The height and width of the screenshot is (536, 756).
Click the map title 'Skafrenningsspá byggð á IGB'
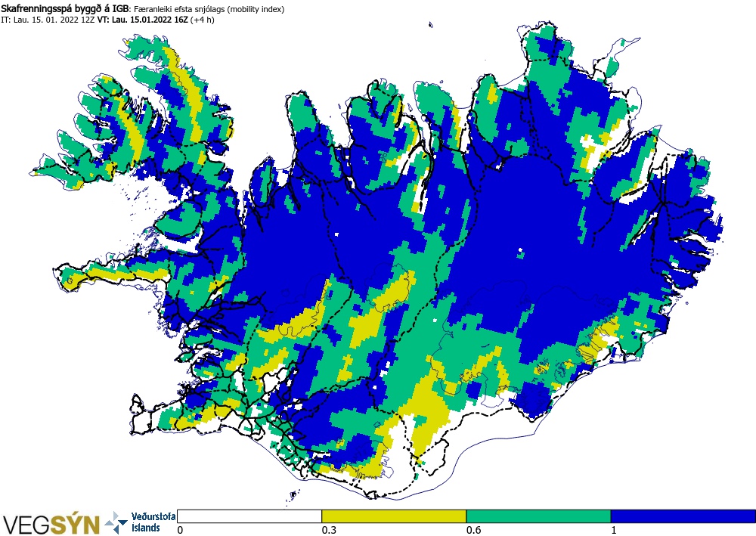click(x=64, y=8)
